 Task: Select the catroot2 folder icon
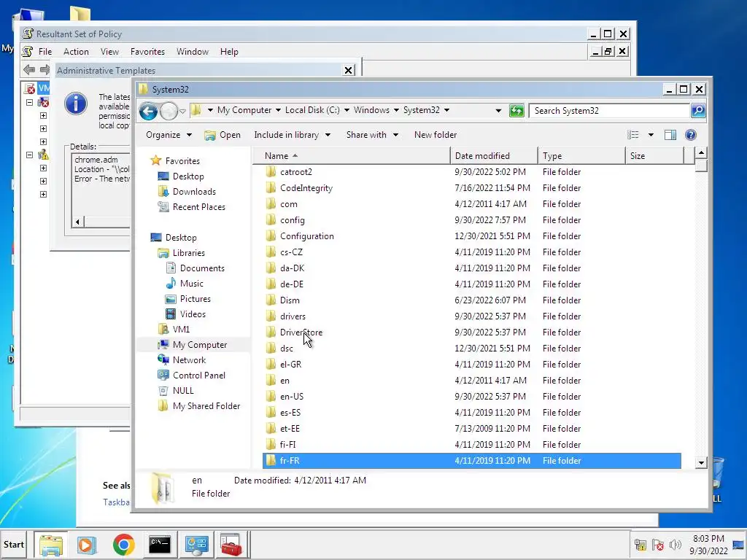tap(271, 172)
